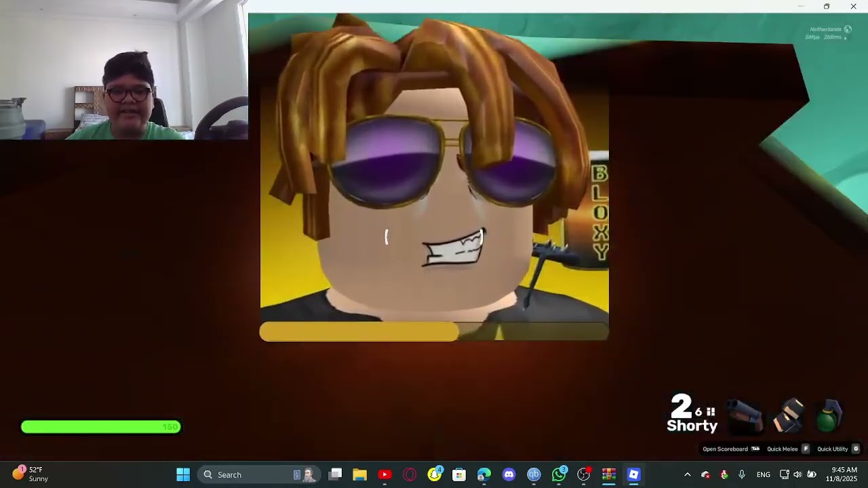Open YouTube from the taskbar
The image size is (868, 488).
384,474
